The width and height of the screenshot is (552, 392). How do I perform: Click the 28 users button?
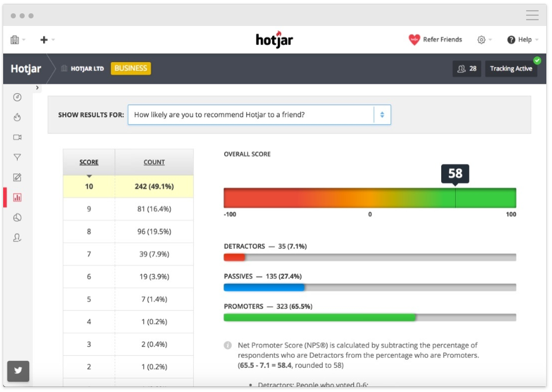coord(467,68)
